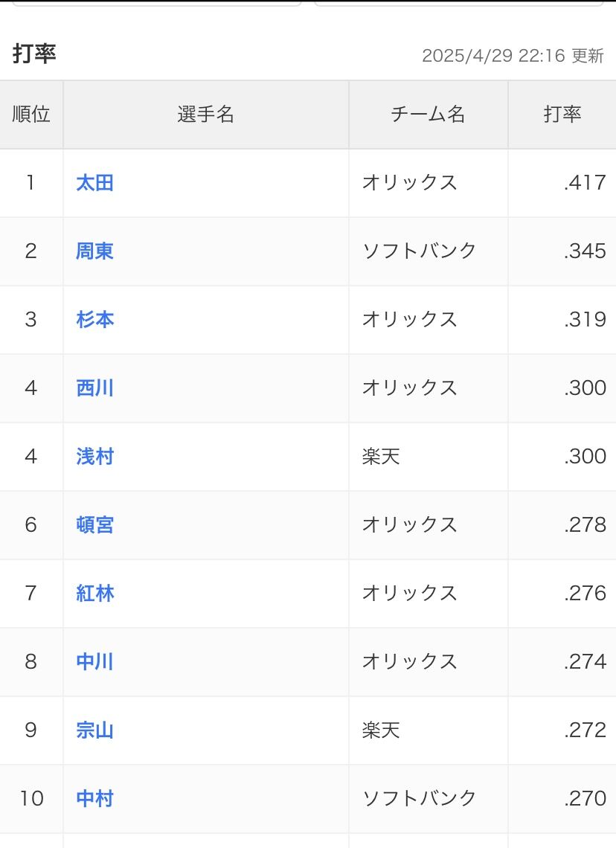616x848 pixels.
Task: Select the 西川 player link
Action: (x=94, y=388)
